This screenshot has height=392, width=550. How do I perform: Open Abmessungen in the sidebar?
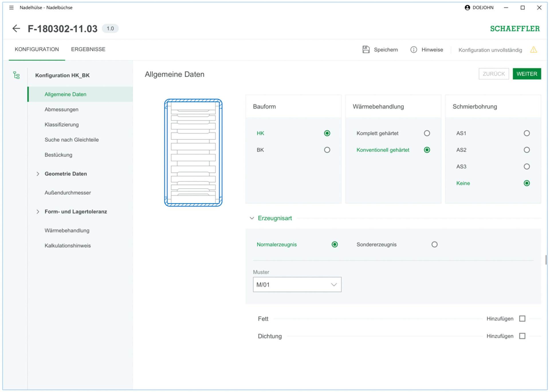pyautogui.click(x=61, y=109)
